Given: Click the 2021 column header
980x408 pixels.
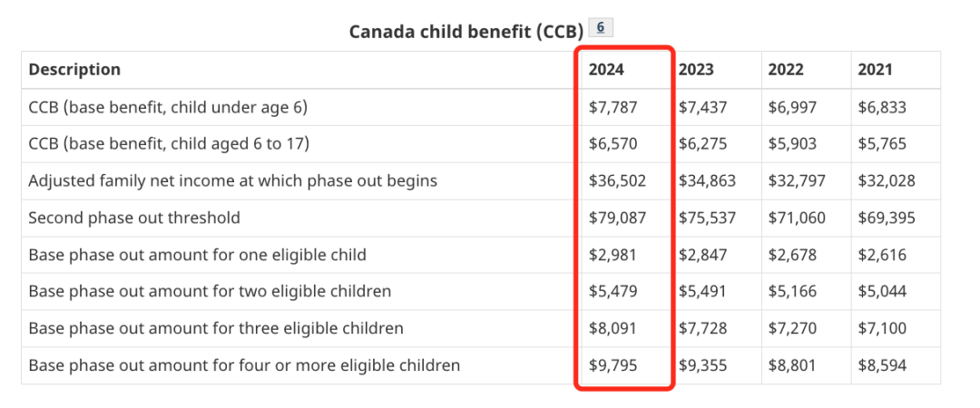Looking at the screenshot, I should coord(875,70).
